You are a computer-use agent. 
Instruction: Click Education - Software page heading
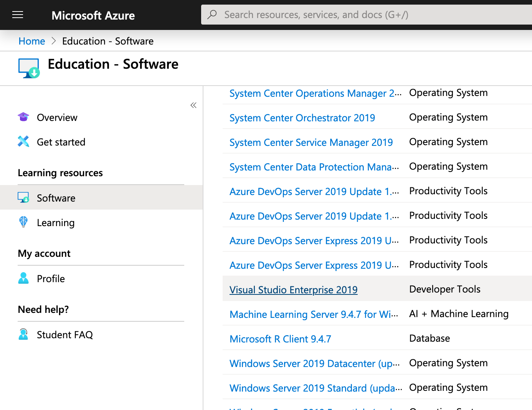[113, 64]
